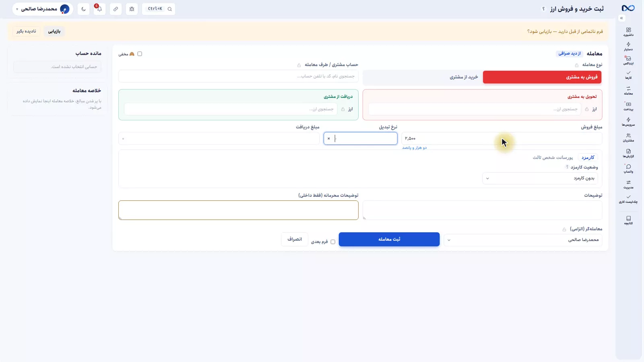Open the کارها (tasks) sidebar icon
Image resolution: width=644 pixels, height=362 pixels.
tap(628, 75)
